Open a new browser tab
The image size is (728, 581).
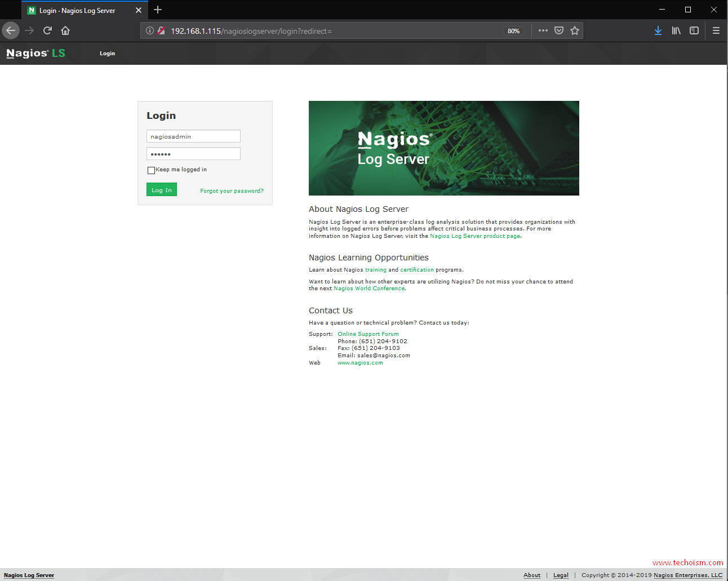tap(158, 10)
